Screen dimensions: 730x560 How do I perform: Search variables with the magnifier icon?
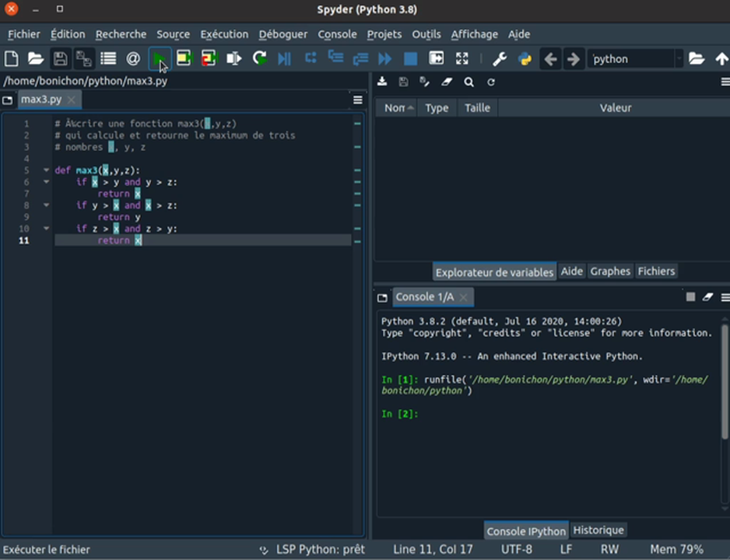[469, 82]
